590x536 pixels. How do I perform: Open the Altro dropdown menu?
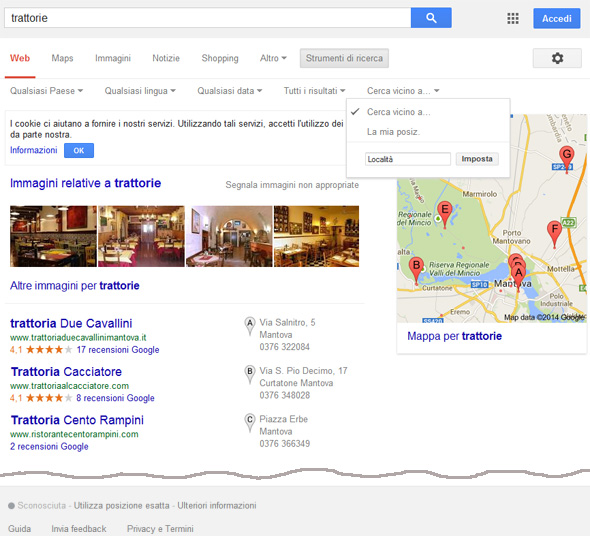click(273, 58)
